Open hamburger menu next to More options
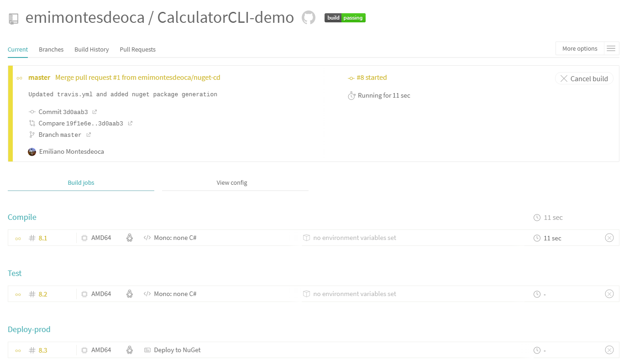 611,48
